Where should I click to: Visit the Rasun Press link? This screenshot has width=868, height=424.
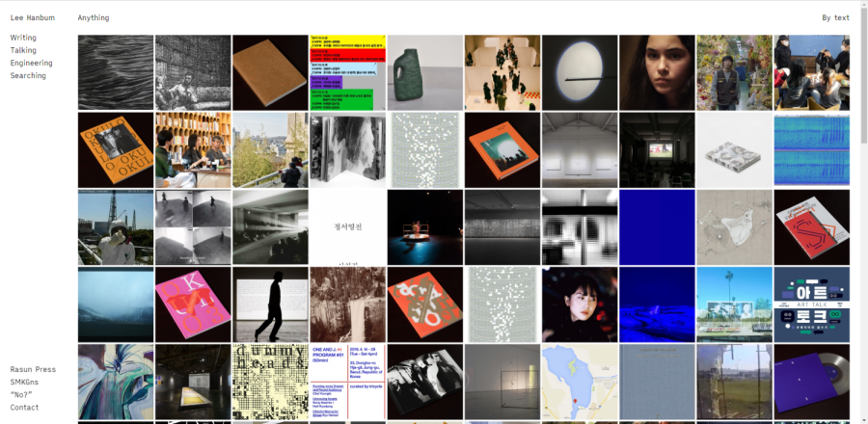point(33,369)
